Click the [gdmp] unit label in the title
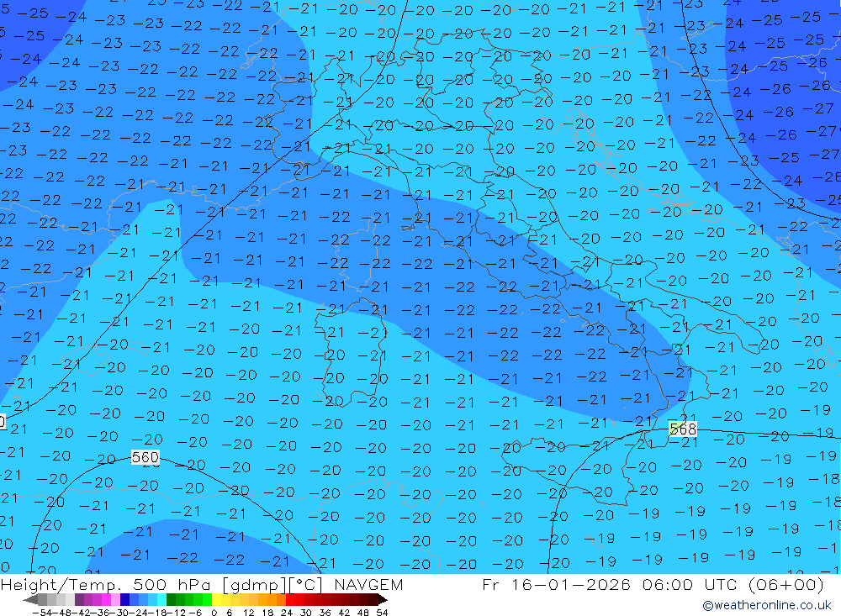The image size is (841, 616). (254, 585)
